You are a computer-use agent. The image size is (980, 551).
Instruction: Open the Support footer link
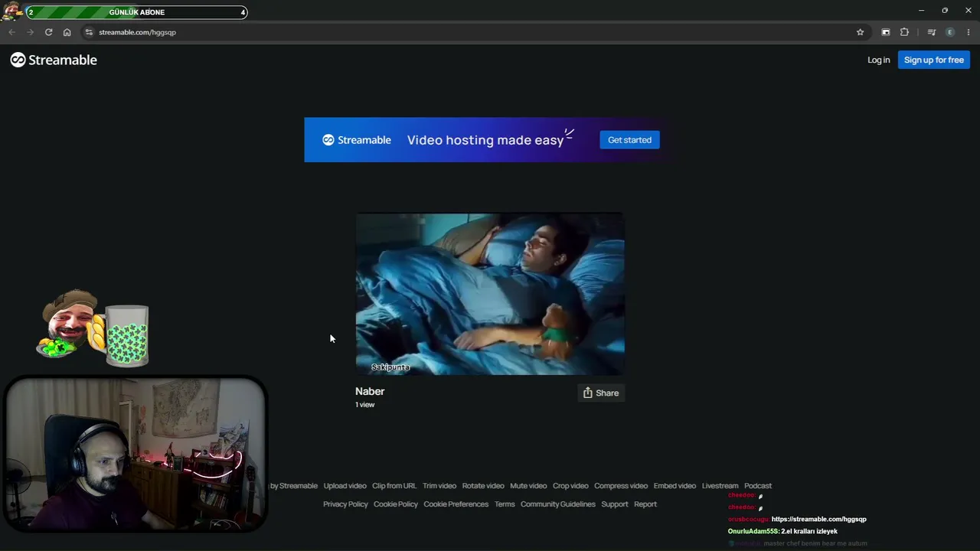pos(615,504)
